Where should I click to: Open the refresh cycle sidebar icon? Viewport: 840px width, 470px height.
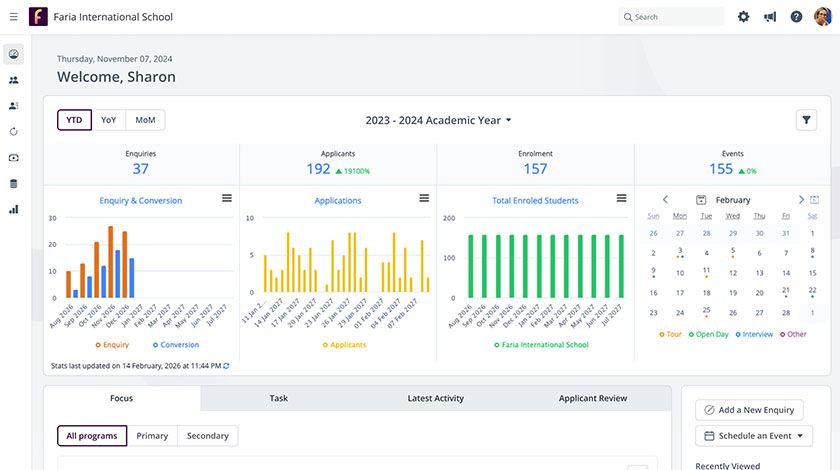[13, 131]
